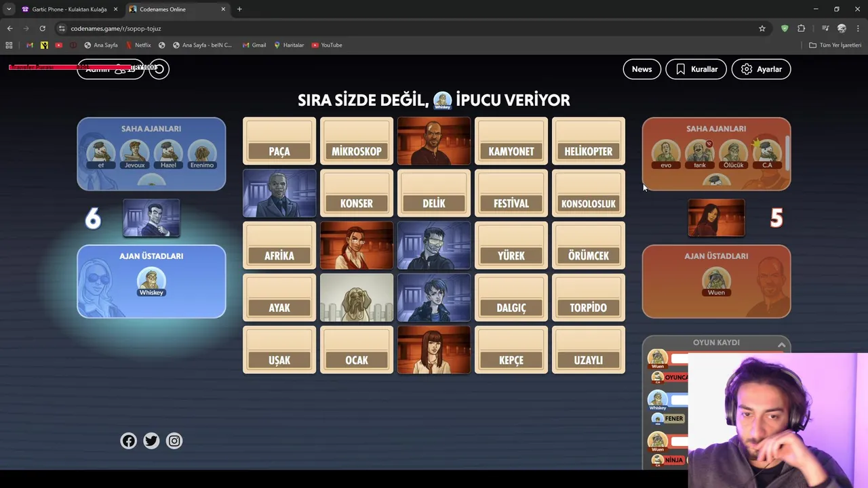This screenshot has height=488, width=868.
Task: Select the UZAYLI word card
Action: [589, 350]
